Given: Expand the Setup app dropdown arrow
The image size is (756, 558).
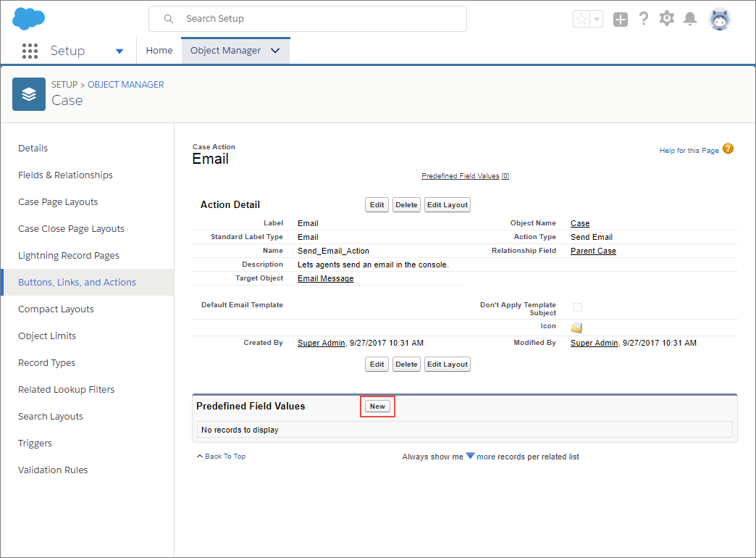Looking at the screenshot, I should click(x=119, y=51).
